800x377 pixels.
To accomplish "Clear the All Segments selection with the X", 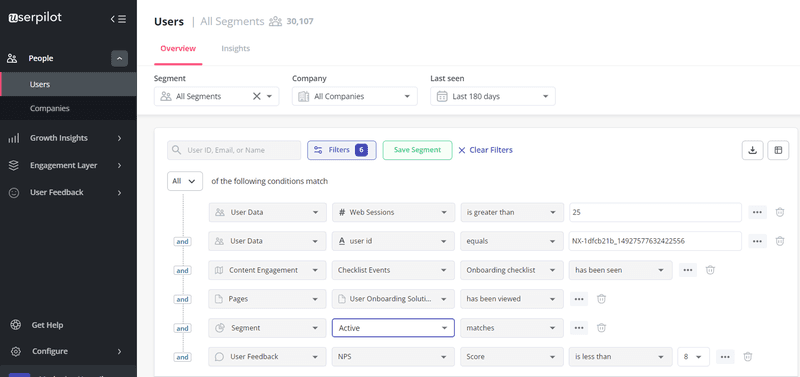I will [x=257, y=96].
